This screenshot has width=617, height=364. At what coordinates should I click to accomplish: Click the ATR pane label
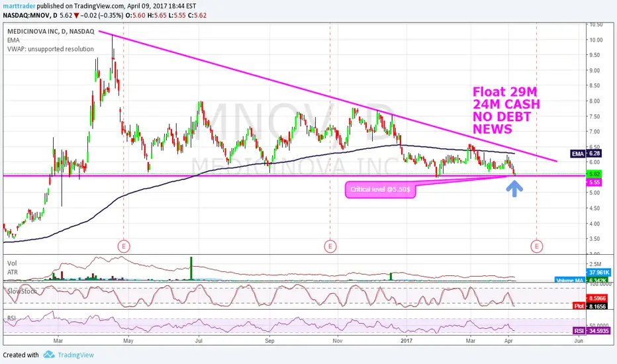(12, 272)
